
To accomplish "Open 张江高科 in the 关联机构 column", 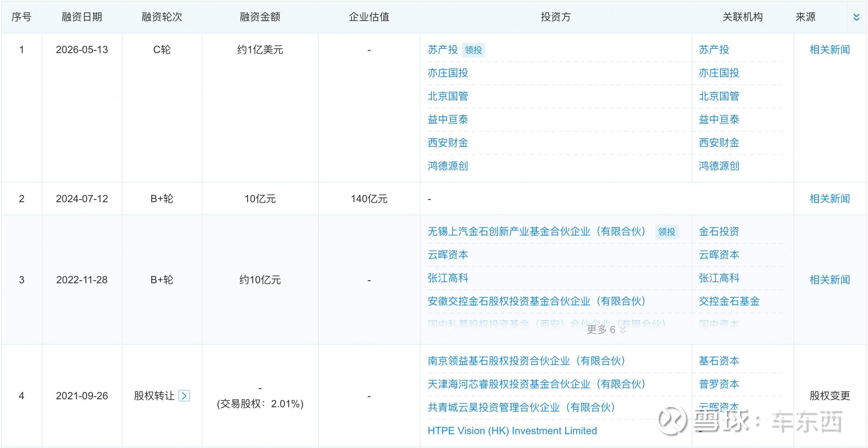I will 719,278.
